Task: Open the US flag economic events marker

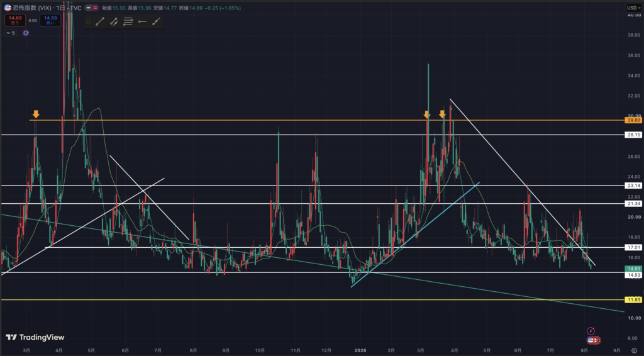Action: pyautogui.click(x=591, y=340)
